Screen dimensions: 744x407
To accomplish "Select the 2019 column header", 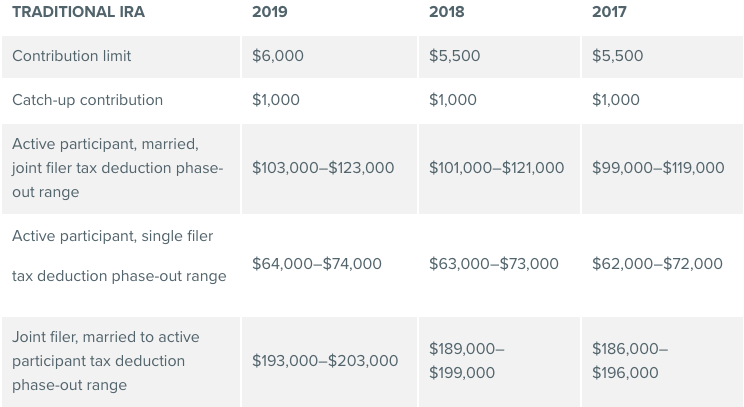I will click(x=268, y=12).
